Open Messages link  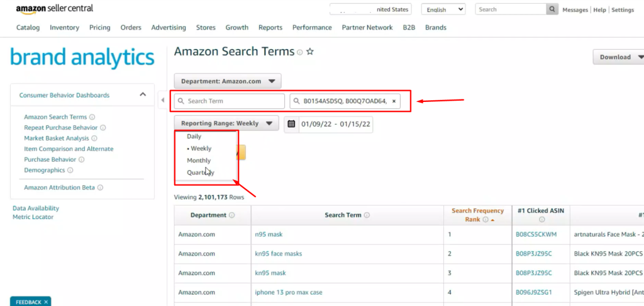pos(575,10)
